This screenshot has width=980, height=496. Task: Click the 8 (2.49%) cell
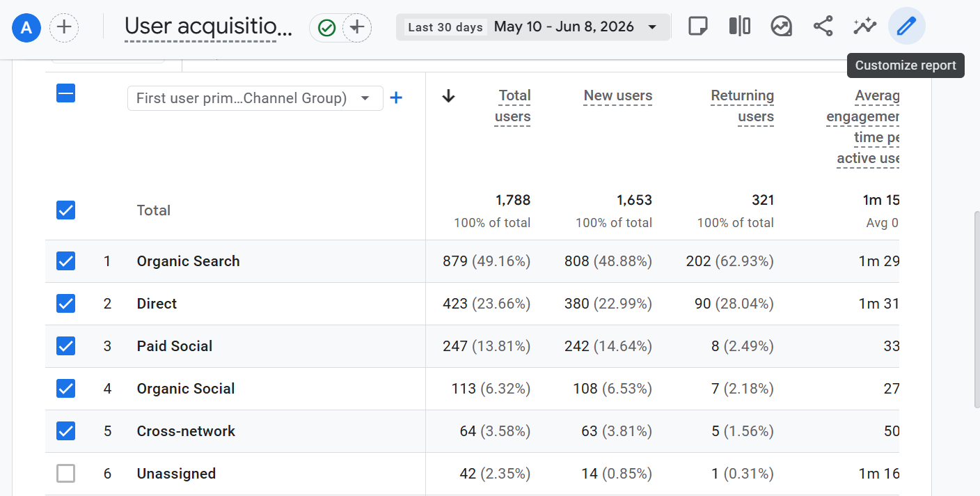pos(742,346)
